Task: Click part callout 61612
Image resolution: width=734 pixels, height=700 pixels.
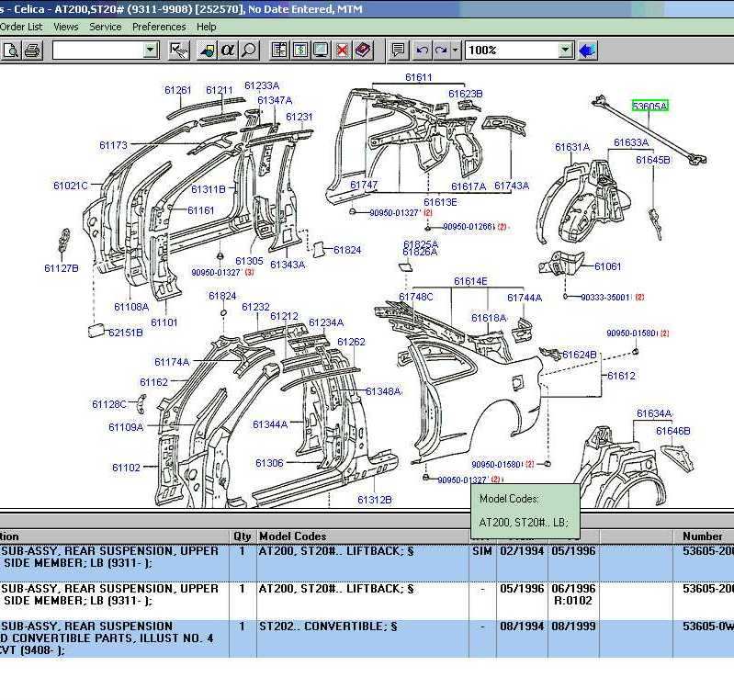Action: click(x=621, y=376)
